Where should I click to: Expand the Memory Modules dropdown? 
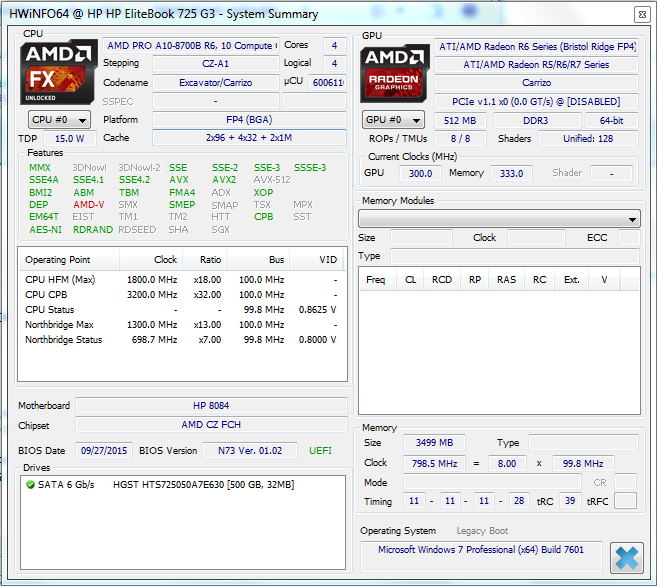[x=499, y=219]
